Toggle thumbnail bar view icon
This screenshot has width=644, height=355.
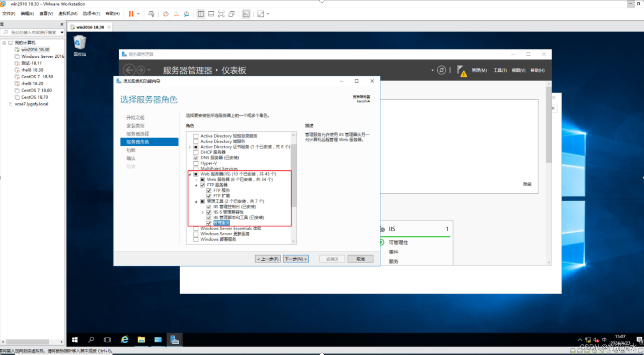tap(211, 14)
